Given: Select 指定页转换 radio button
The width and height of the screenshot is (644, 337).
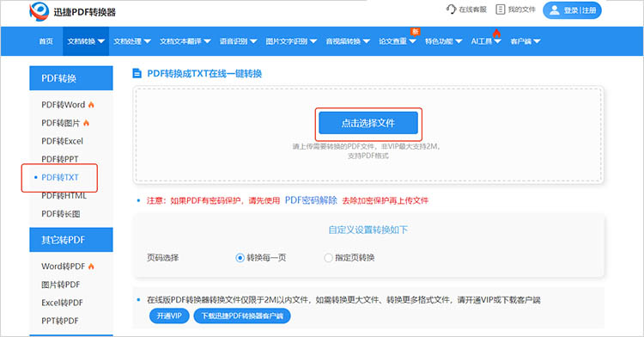Looking at the screenshot, I should [x=328, y=258].
